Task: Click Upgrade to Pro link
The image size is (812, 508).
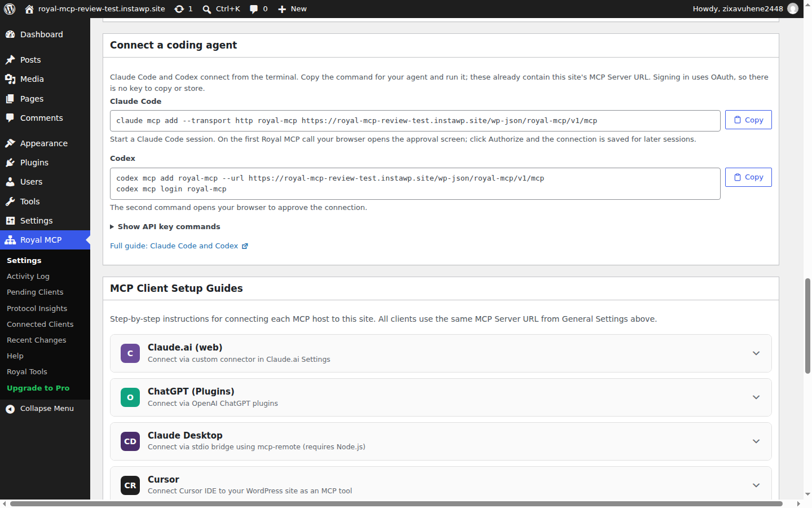Action: tap(38, 388)
